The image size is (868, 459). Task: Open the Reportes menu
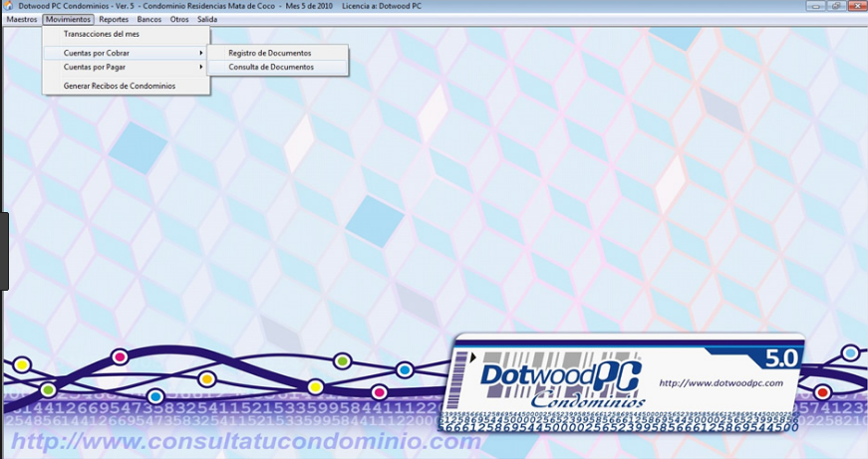point(114,19)
